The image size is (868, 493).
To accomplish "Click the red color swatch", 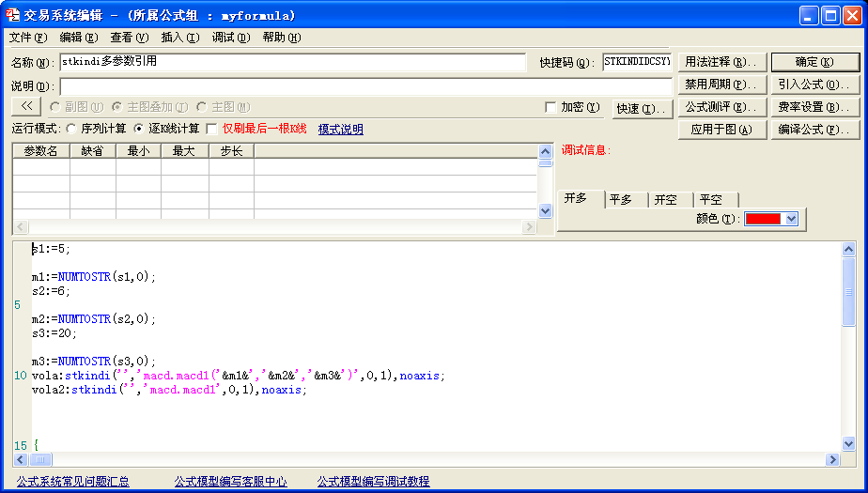I will click(763, 219).
